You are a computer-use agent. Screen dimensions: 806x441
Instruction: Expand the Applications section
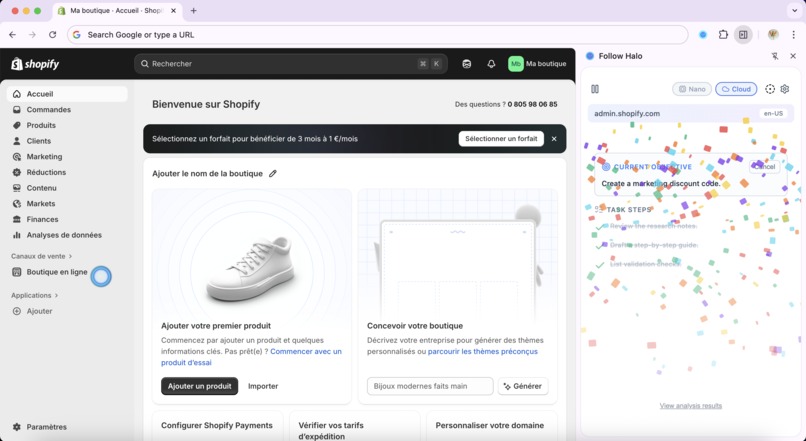(34, 295)
